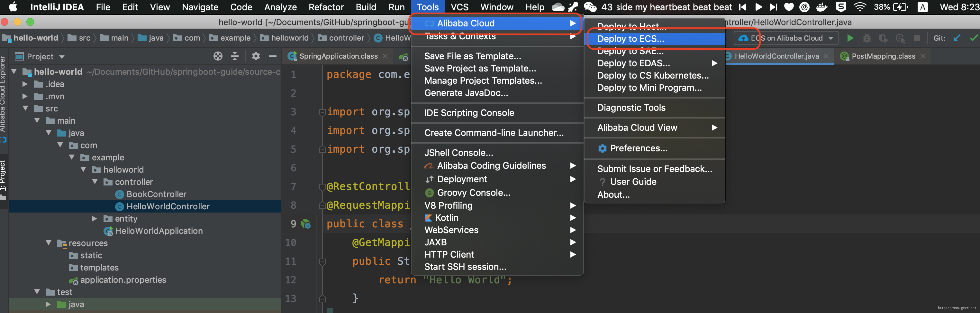Click the Profiler run icon
This screenshot has width=980, height=313.
(901, 38)
